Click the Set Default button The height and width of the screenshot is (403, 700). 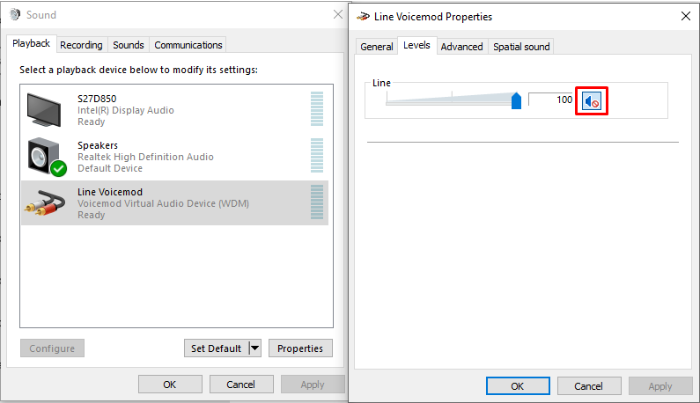pos(216,348)
